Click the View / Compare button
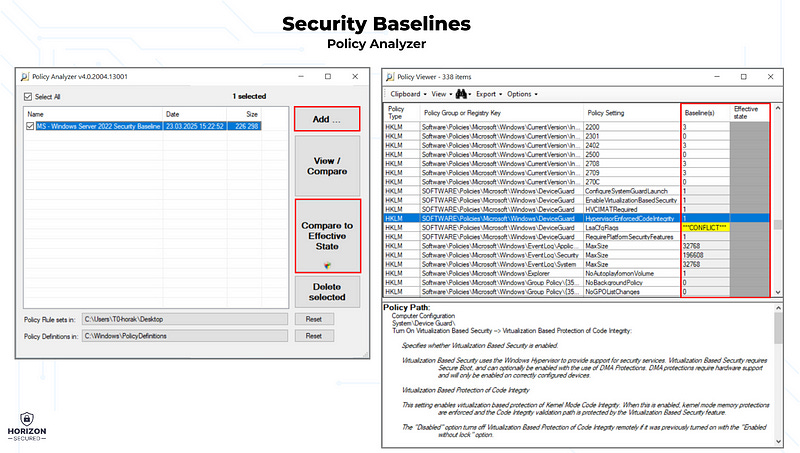Screen dimensions: 800x453 pyautogui.click(x=327, y=166)
